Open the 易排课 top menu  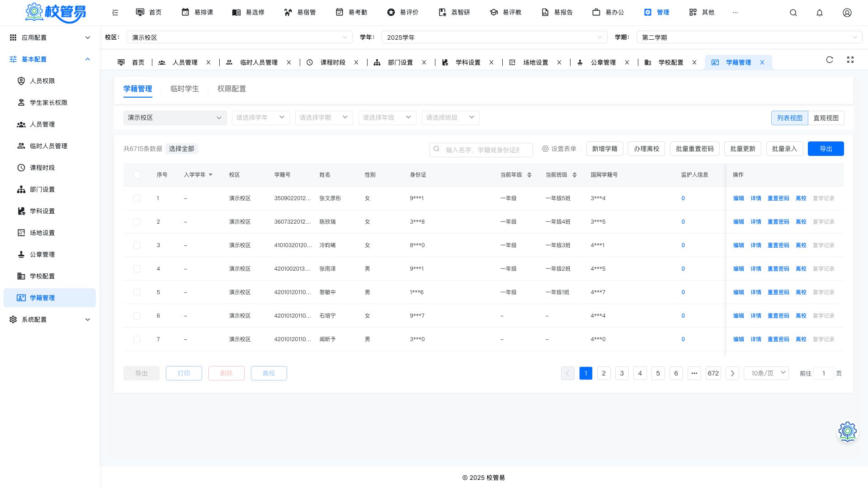(x=198, y=12)
